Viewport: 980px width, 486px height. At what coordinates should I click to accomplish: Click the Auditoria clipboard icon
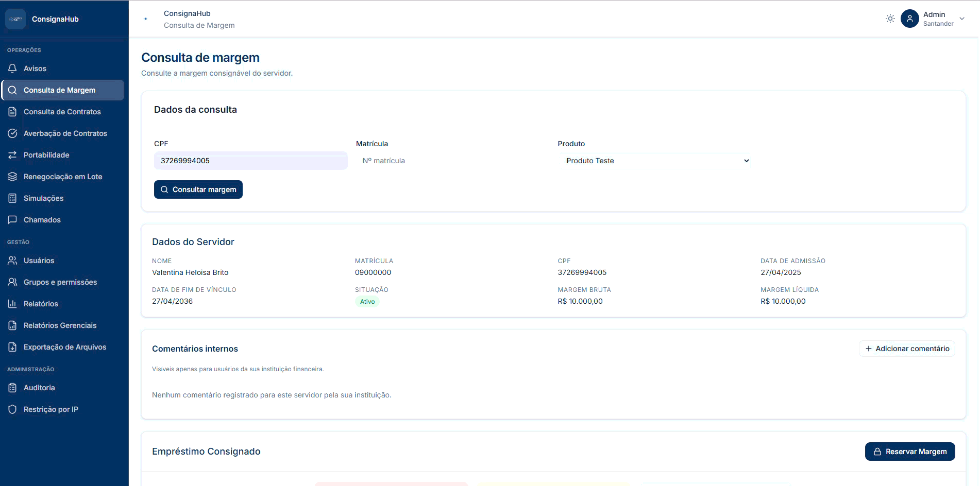click(x=12, y=388)
